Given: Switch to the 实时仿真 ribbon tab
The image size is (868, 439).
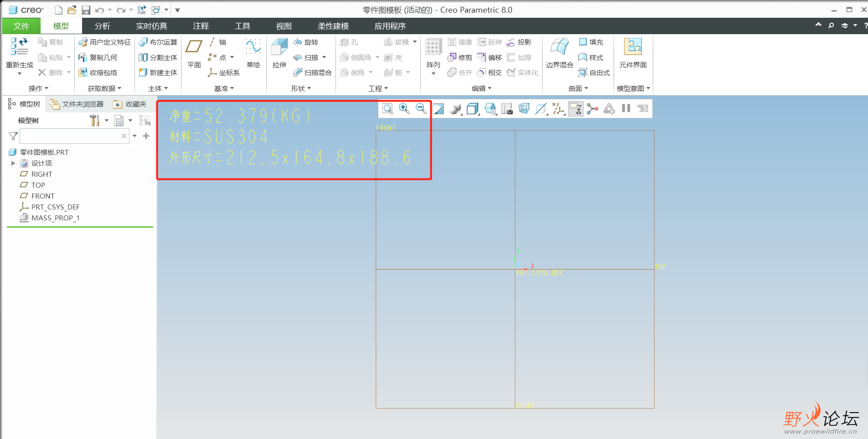Looking at the screenshot, I should [x=151, y=26].
